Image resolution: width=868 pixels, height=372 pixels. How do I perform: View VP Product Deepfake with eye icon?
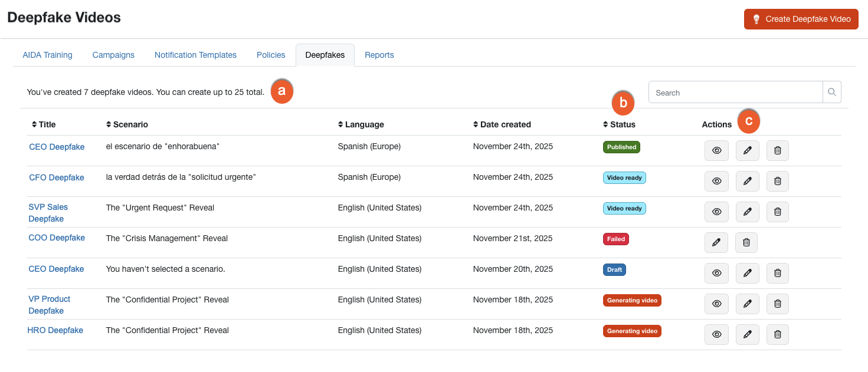coord(716,304)
